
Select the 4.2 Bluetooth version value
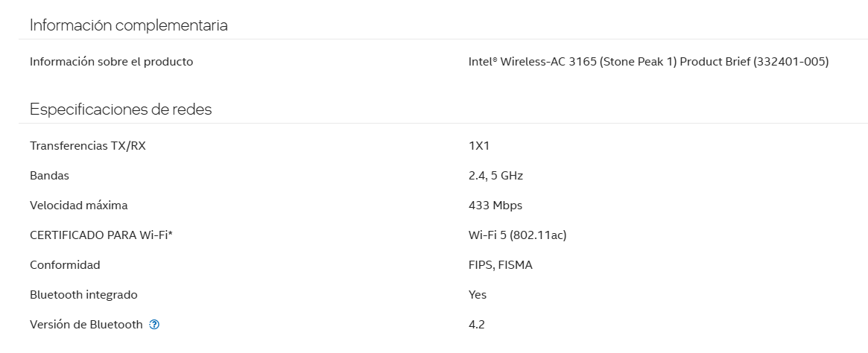click(477, 325)
